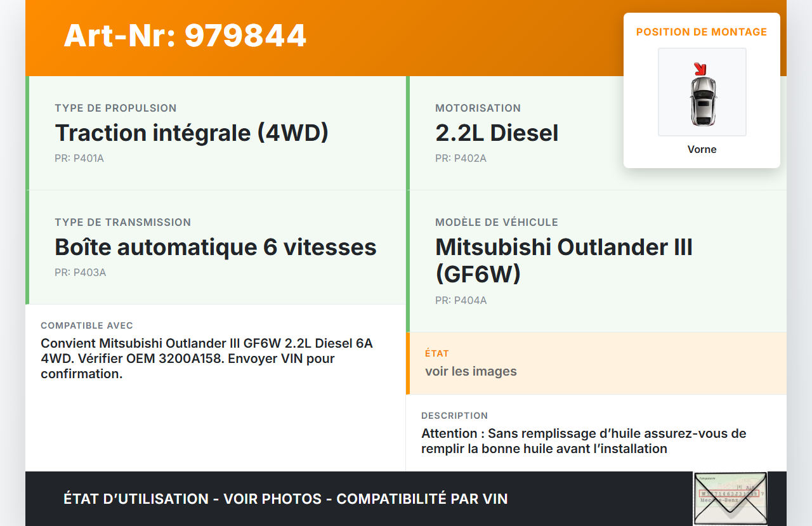Click the 'PR: P401A' code
The width and height of the screenshot is (812, 526).
click(79, 158)
